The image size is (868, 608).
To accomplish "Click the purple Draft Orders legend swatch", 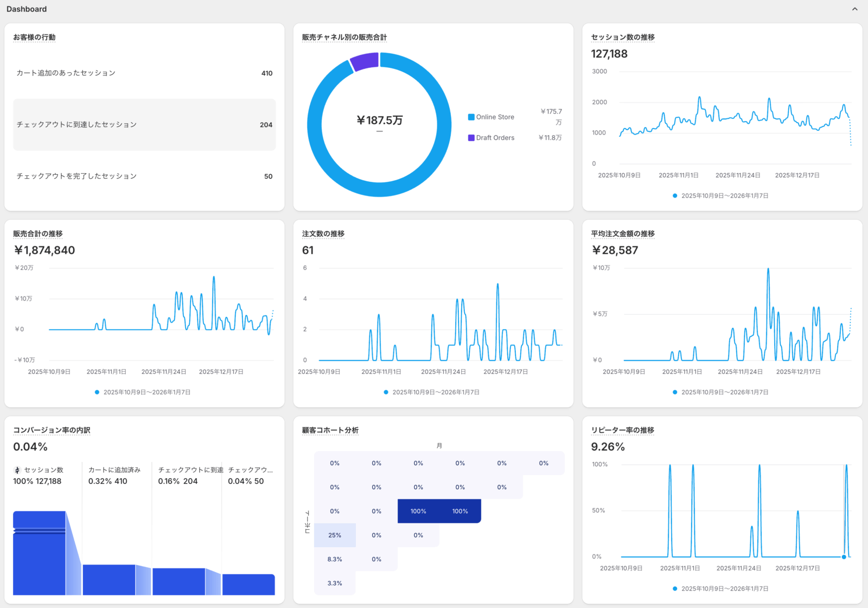I will (471, 138).
